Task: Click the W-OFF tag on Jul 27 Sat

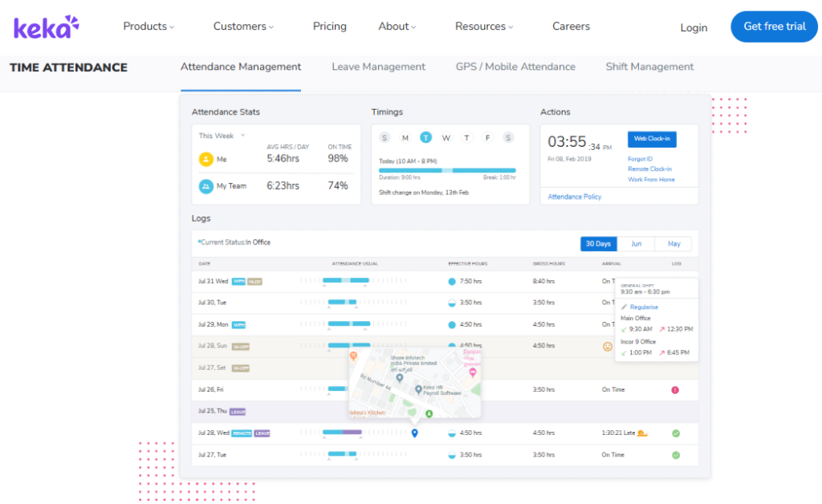Action: (x=241, y=368)
